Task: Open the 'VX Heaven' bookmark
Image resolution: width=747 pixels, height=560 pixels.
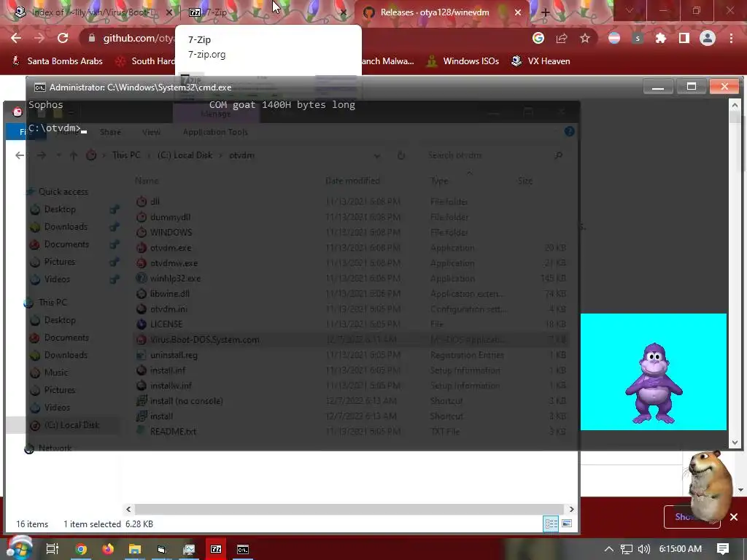Action: [541, 61]
